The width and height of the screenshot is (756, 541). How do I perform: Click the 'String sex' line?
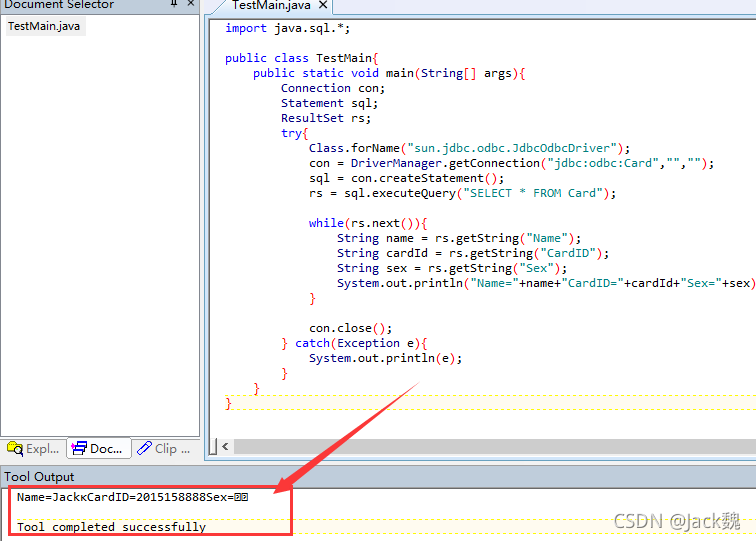click(452, 268)
